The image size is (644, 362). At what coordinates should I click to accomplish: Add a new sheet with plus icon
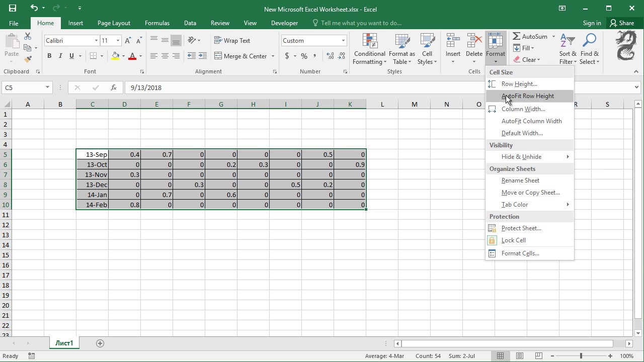pyautogui.click(x=100, y=343)
